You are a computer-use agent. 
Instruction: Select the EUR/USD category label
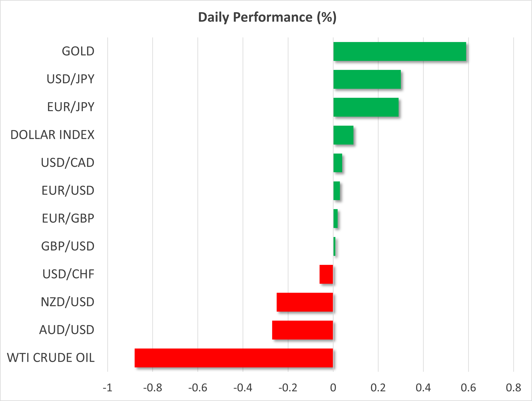68,190
